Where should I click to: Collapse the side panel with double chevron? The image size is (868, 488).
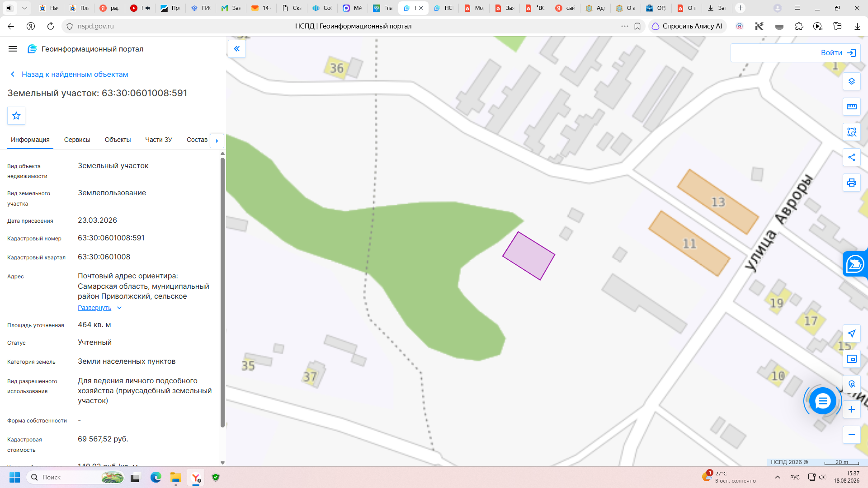click(x=237, y=49)
